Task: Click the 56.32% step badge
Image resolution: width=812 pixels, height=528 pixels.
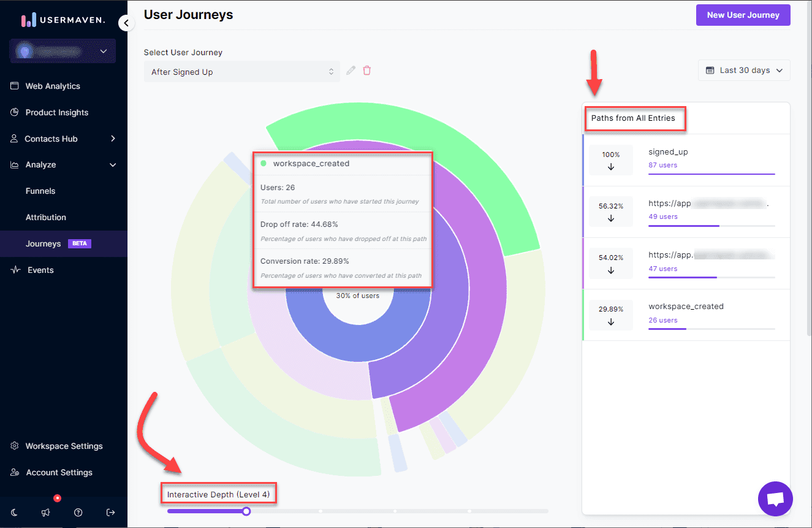Action: [x=611, y=212]
